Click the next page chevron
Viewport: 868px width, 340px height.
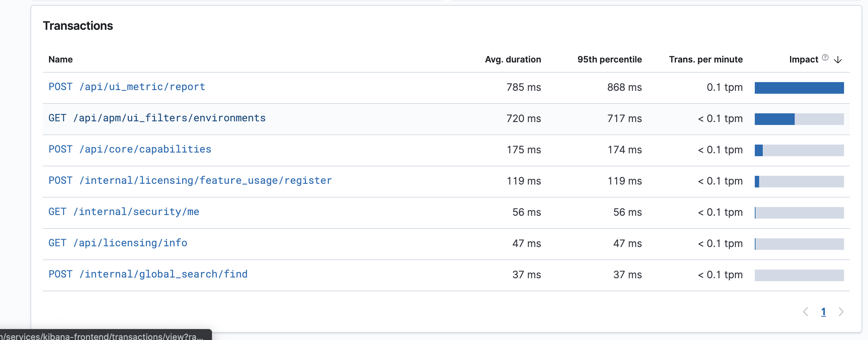click(841, 312)
